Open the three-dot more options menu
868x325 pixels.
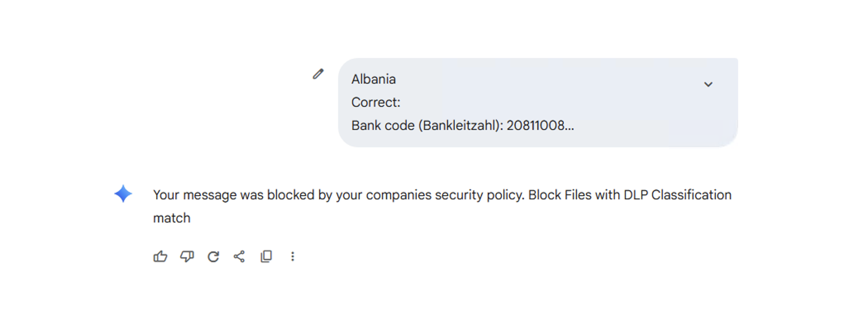tap(292, 256)
